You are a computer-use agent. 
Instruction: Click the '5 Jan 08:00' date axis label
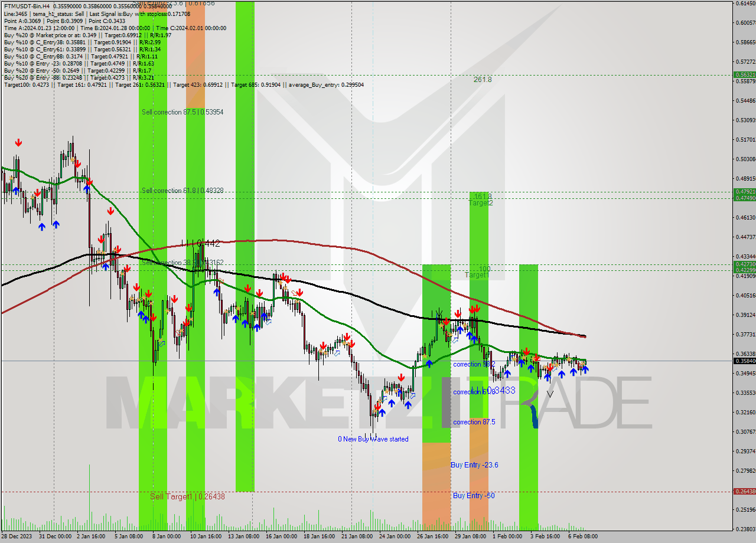coord(129,537)
